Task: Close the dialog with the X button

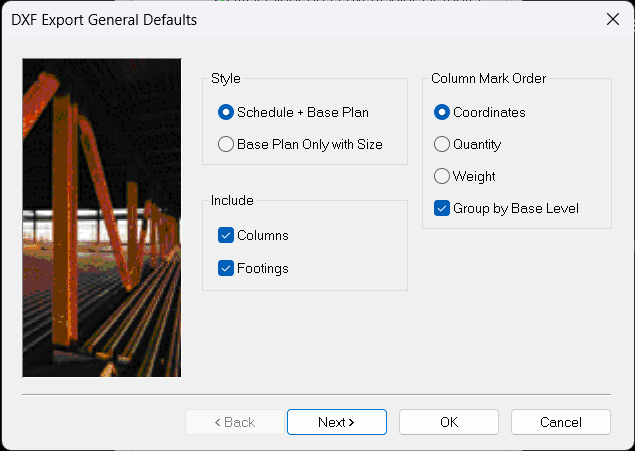Action: tap(612, 19)
